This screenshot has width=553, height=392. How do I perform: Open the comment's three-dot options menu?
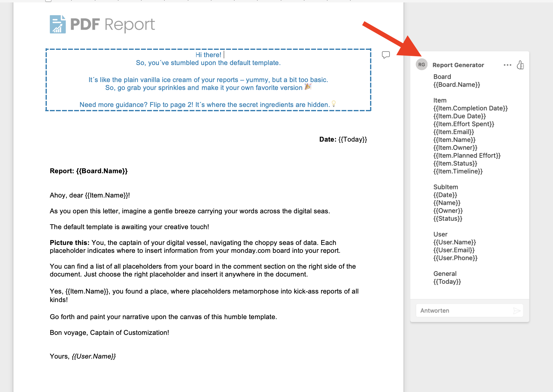[x=507, y=65]
